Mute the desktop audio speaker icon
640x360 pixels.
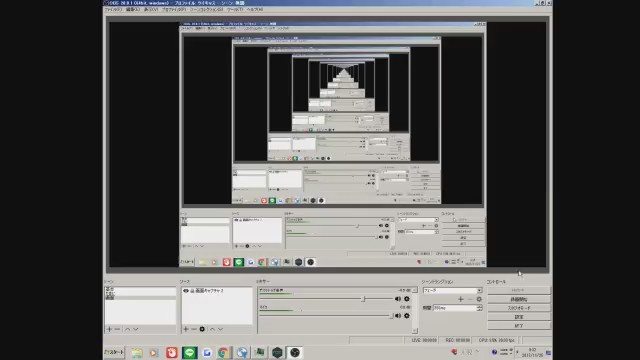[x=398, y=299]
